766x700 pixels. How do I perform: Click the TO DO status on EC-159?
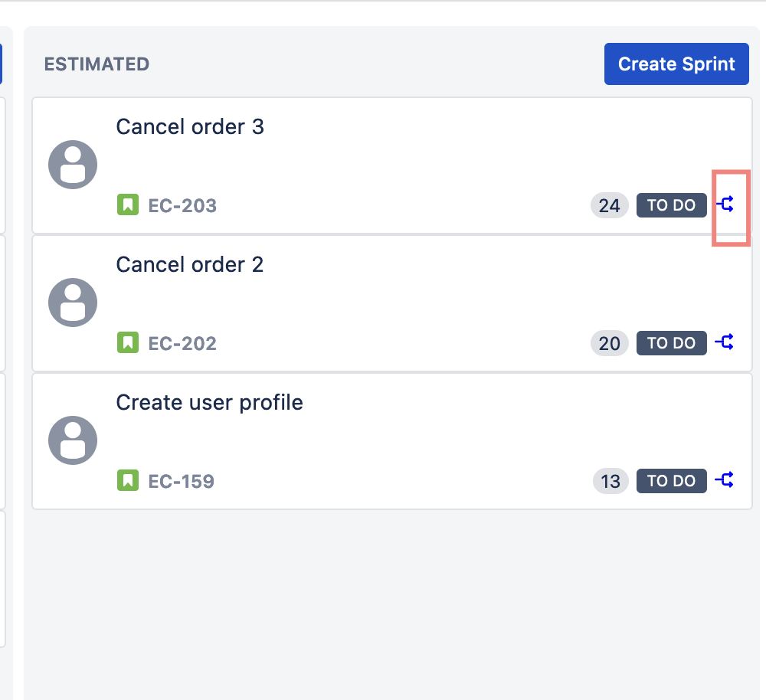coord(671,481)
